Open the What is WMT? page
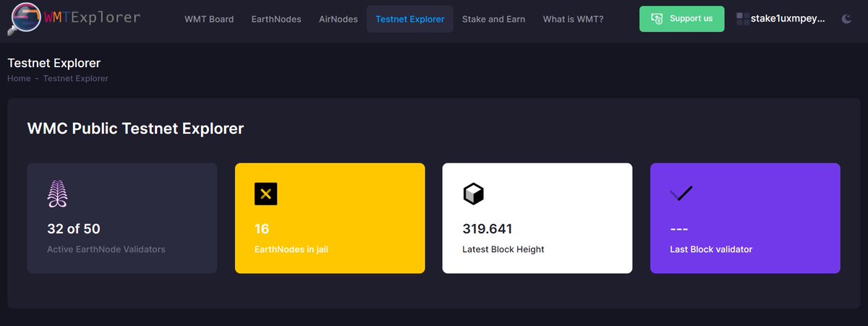 573,19
